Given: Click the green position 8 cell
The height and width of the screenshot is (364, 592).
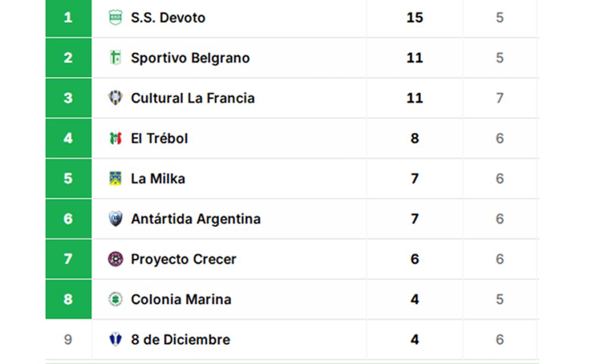Looking at the screenshot, I should (x=68, y=299).
